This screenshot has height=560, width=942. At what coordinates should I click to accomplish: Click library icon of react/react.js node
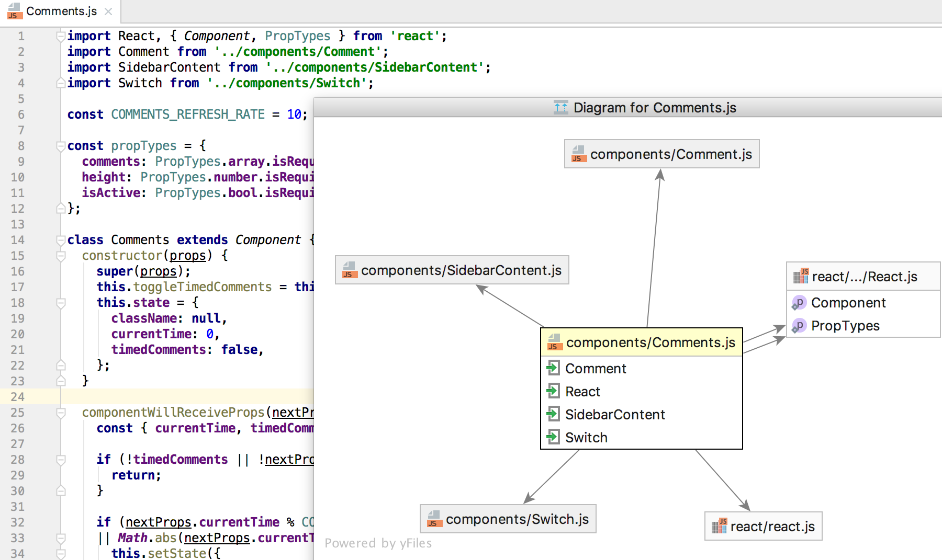click(720, 526)
